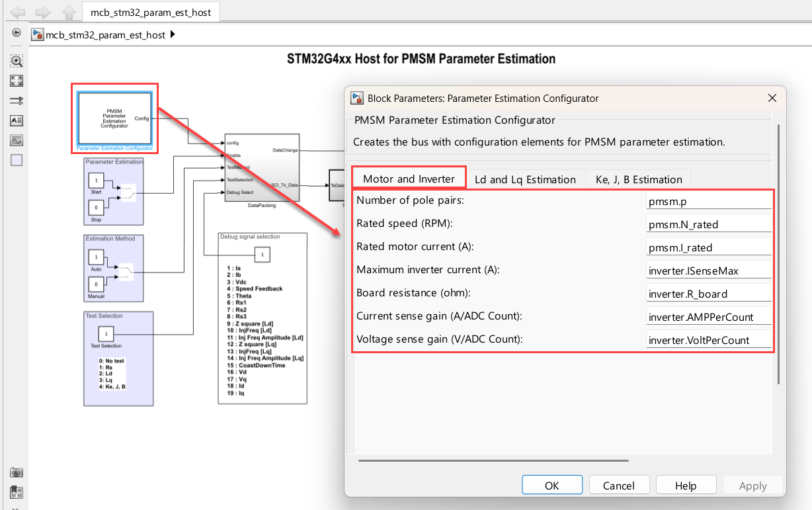Click the navigate up arrow icon
This screenshot has width=812, height=510.
point(68,12)
